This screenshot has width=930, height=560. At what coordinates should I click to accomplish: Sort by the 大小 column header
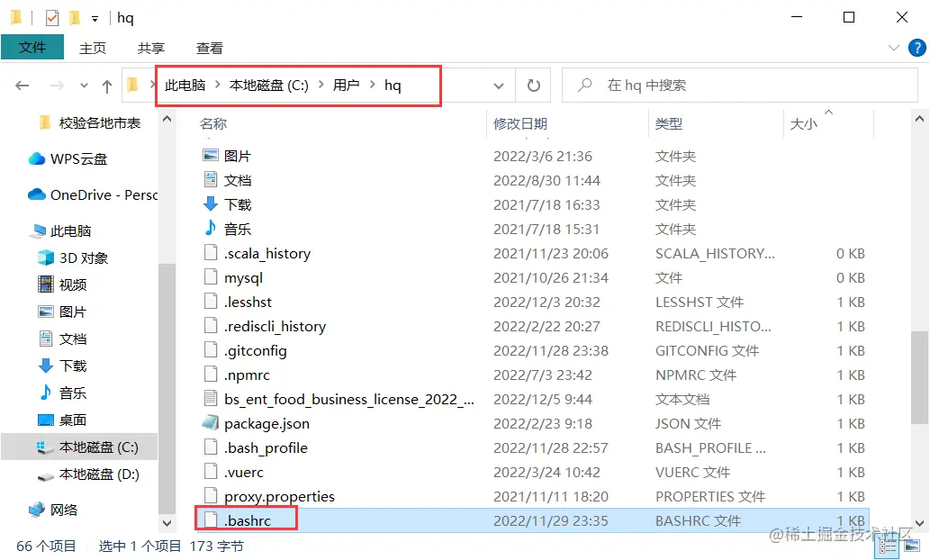[x=804, y=123]
